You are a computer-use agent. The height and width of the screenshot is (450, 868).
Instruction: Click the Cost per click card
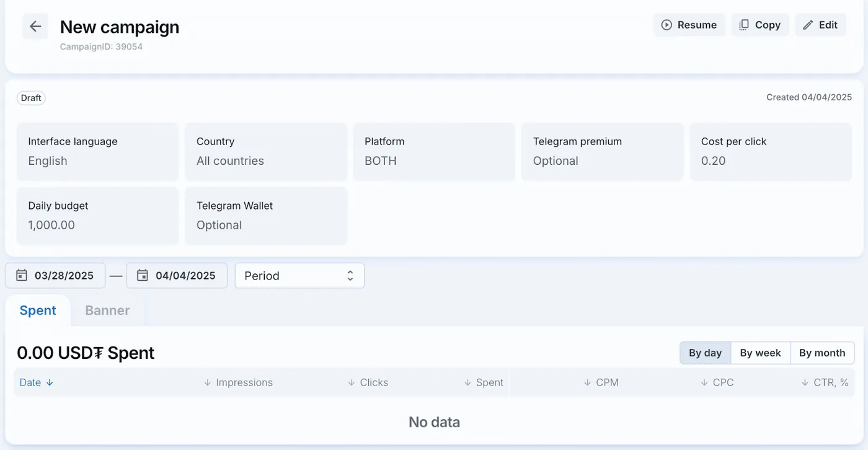[x=771, y=152]
